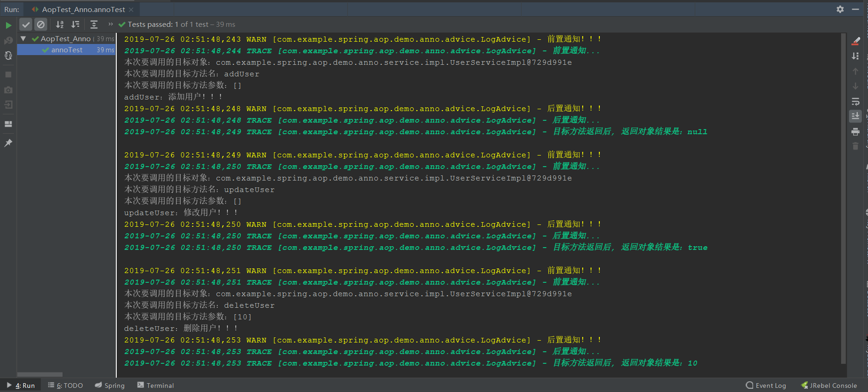The width and height of the screenshot is (868, 392).
Task: Toggle show ignored tests button
Action: click(41, 25)
